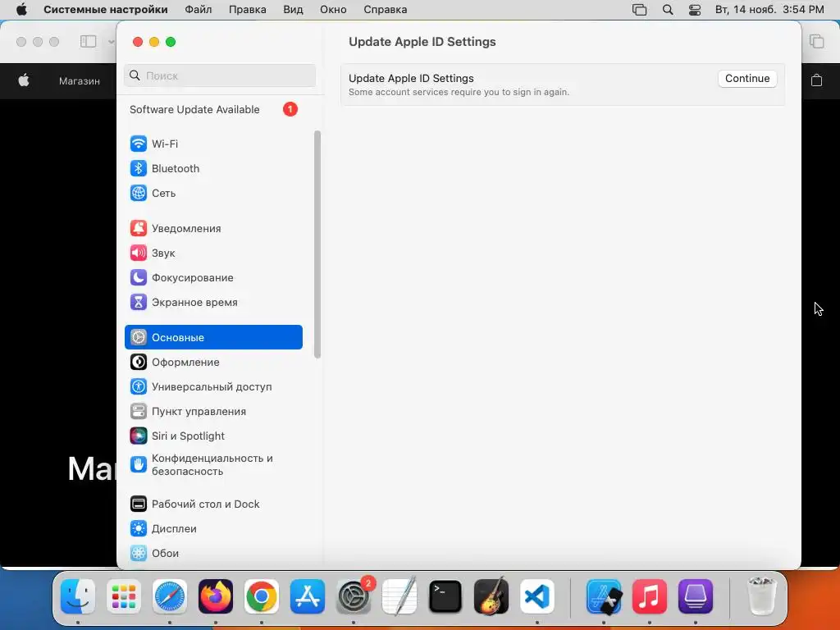Image resolution: width=840 pixels, height=630 pixels.
Task: Select Универсальный доступ accessibility
Action: point(213,387)
